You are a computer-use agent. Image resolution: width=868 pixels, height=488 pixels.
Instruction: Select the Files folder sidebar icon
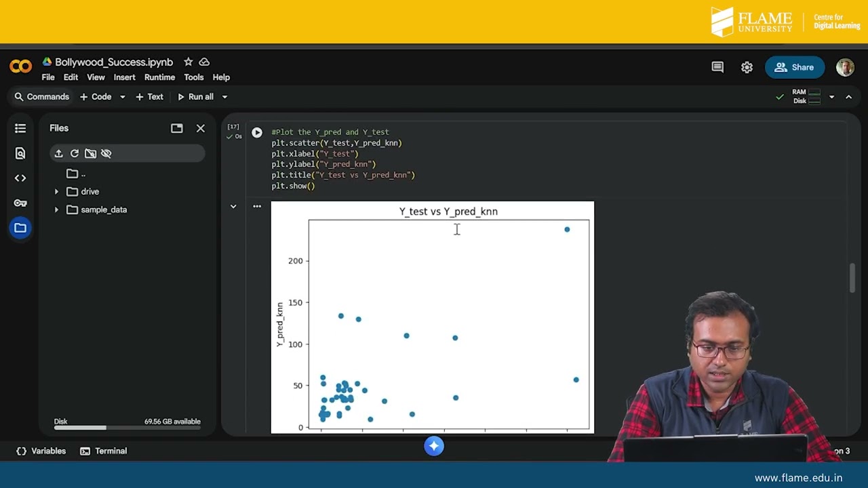(x=20, y=228)
